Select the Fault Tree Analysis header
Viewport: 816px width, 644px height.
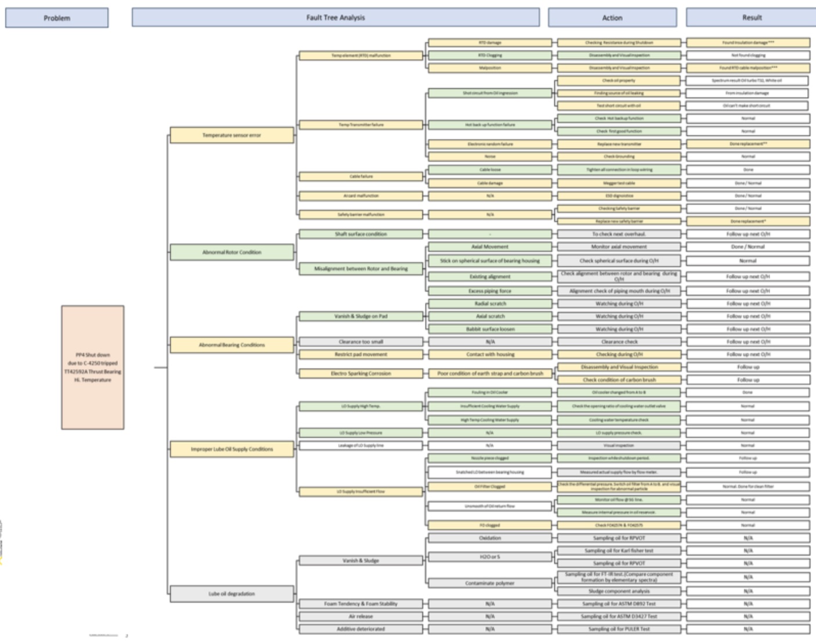(335, 17)
